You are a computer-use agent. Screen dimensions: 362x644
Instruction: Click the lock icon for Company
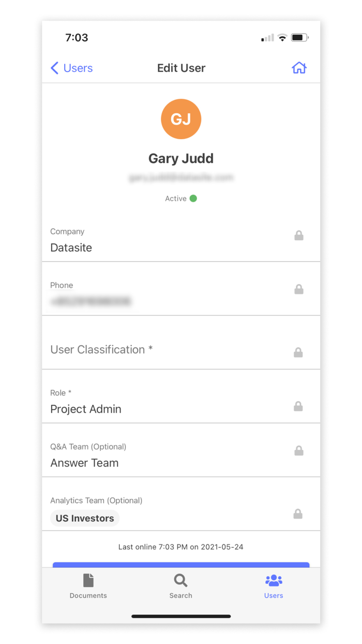299,236
